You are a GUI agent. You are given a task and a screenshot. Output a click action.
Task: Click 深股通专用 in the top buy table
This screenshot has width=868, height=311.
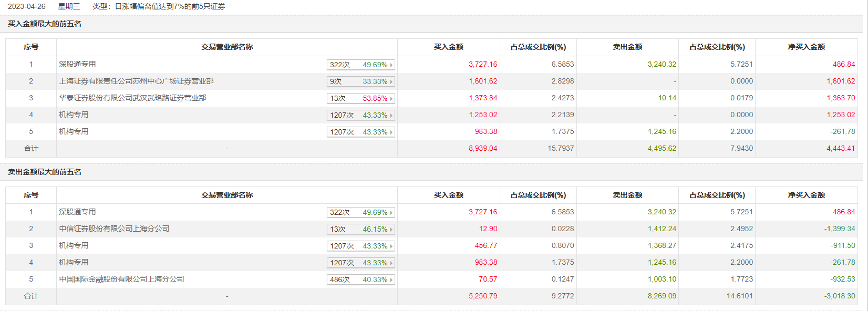[x=77, y=64]
